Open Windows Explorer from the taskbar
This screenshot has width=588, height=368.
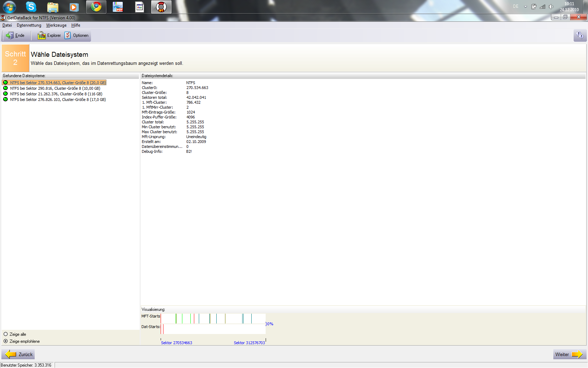click(52, 7)
